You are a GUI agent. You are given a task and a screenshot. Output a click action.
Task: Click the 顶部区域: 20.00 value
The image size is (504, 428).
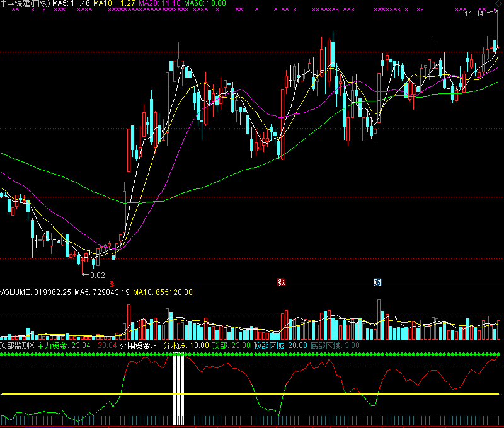pos(280,345)
